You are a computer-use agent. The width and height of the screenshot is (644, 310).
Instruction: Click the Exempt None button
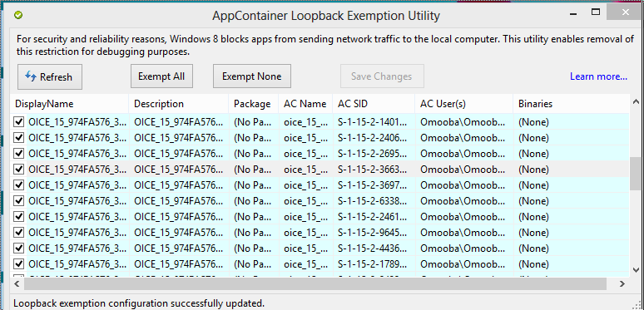[x=252, y=76]
